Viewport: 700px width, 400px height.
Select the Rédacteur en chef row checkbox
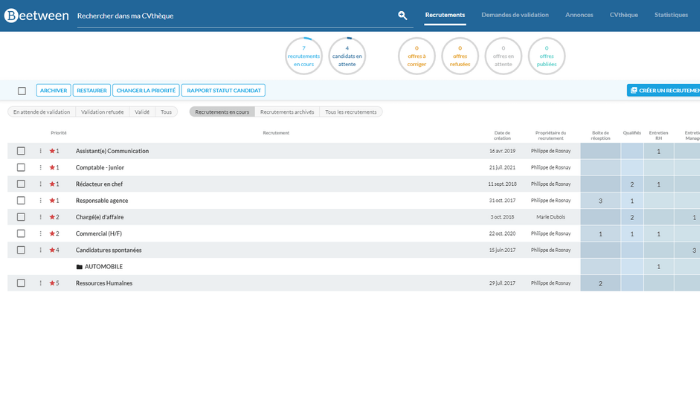(x=21, y=184)
